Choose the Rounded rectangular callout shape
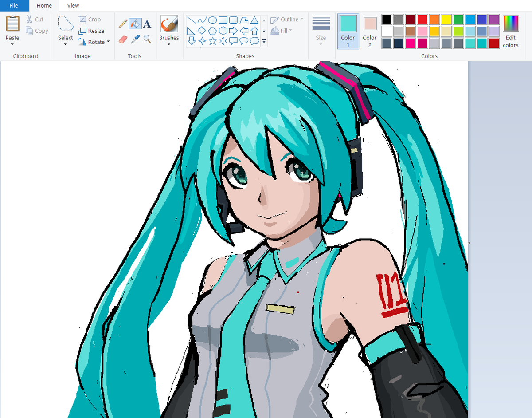Image resolution: width=532 pixels, height=418 pixels. tap(234, 41)
